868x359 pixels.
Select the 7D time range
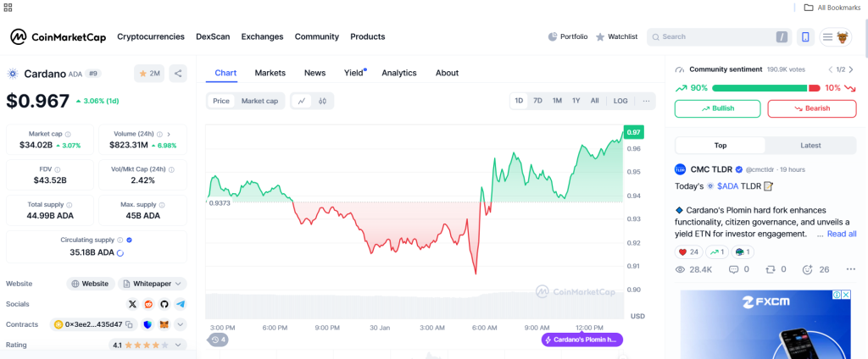(537, 101)
